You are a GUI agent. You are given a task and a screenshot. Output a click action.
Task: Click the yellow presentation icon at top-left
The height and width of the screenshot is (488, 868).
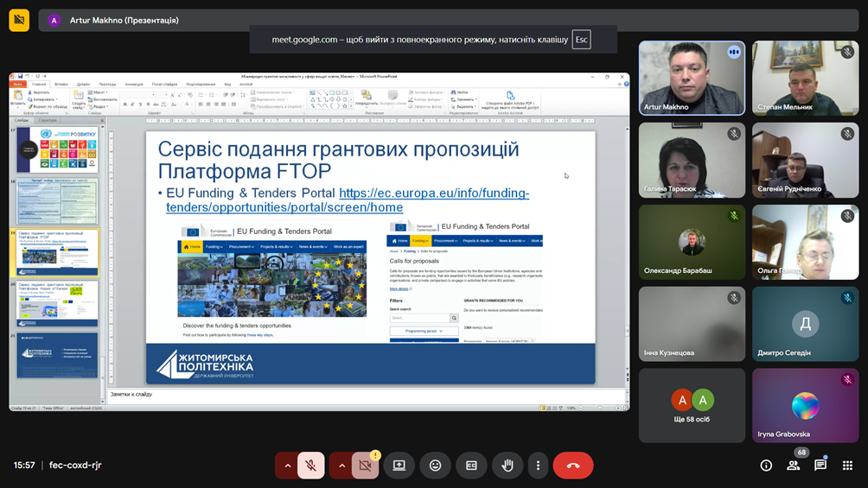pyautogui.click(x=19, y=20)
